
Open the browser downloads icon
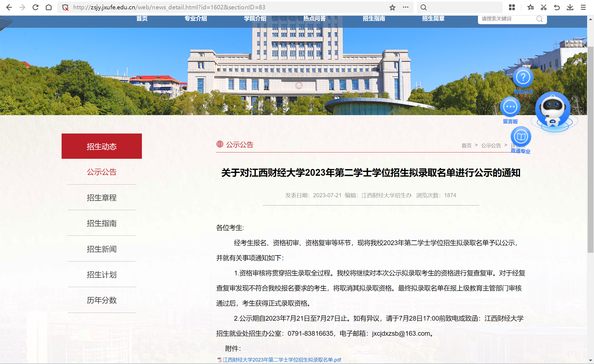click(x=570, y=7)
